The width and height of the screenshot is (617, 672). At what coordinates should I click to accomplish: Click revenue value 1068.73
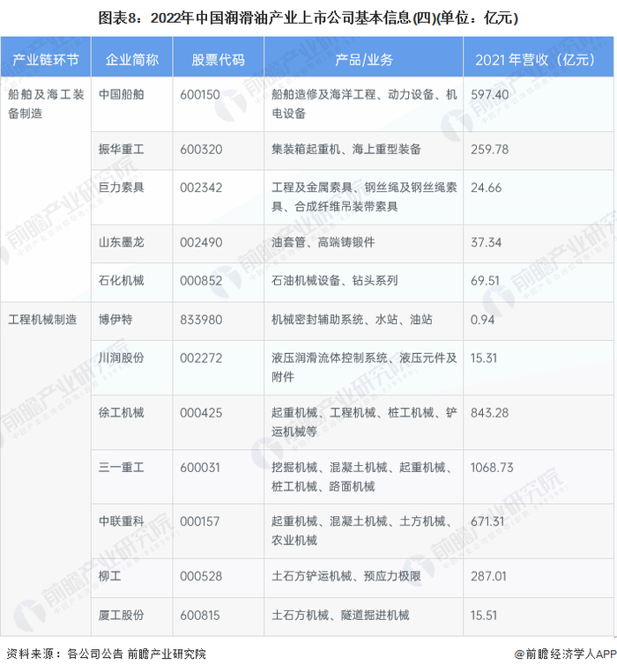492,467
